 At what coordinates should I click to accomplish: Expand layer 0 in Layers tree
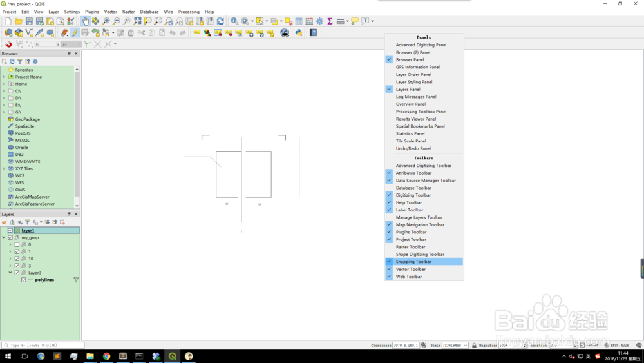tap(10, 244)
